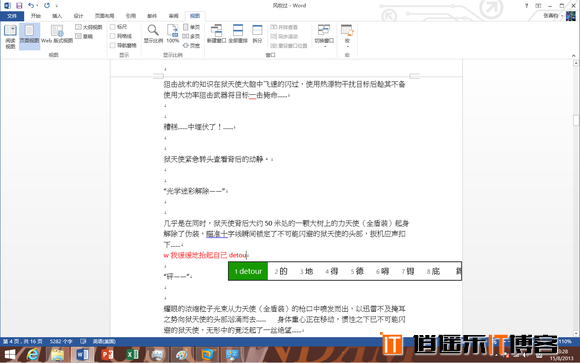Expand the Undo history dropdown arrow
The height and width of the screenshot is (363, 580).
37,6
